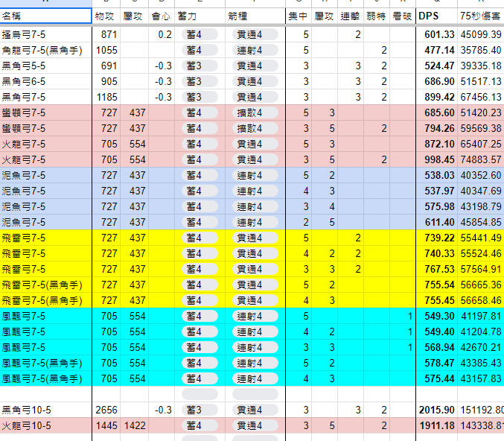Viewport: 504px width, 441px height.
Task: Click the 物攻 value 2656
Action: [x=106, y=410]
